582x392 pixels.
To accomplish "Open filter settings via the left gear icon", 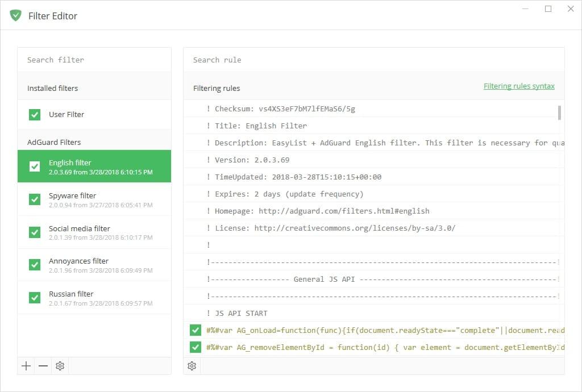I will click(x=60, y=366).
